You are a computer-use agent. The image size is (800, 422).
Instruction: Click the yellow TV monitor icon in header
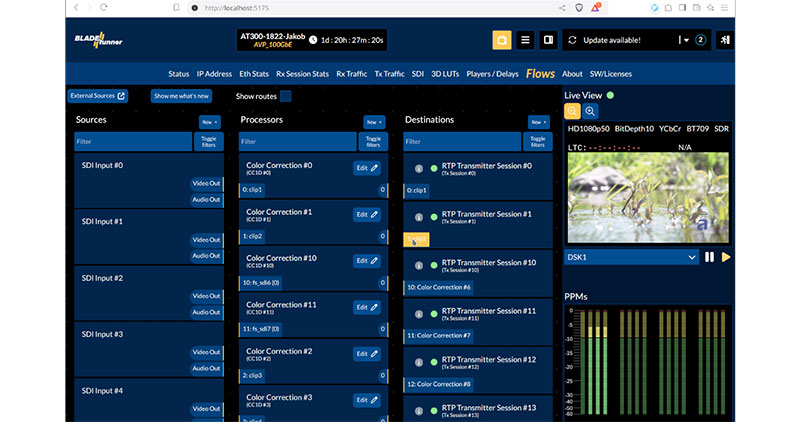[501, 41]
